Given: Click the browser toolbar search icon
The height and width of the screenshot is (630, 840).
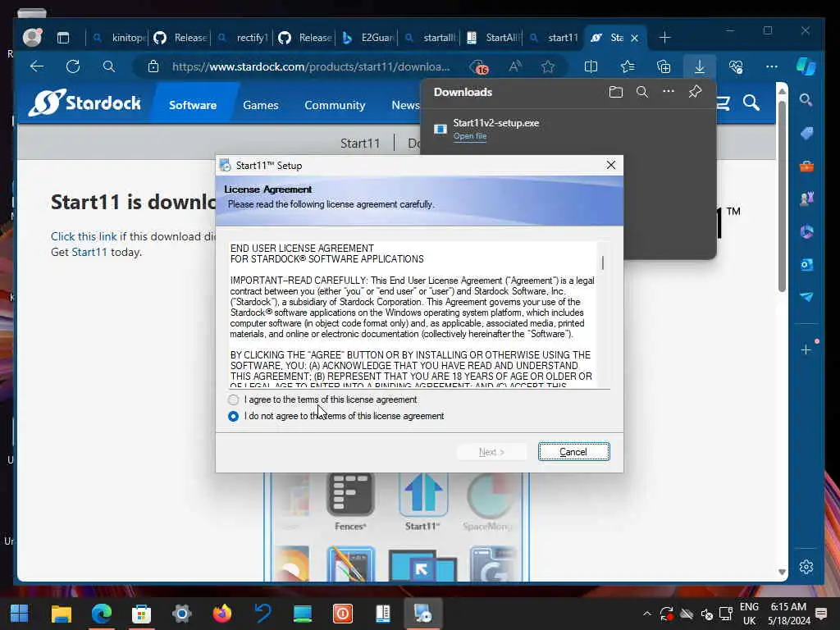Looking at the screenshot, I should click(109, 66).
